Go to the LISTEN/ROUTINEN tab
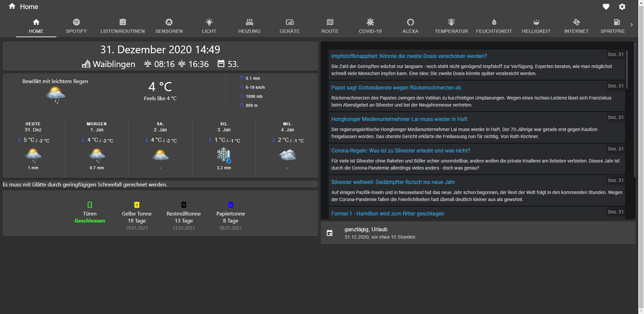Screen dimensions: 644x314 (x=123, y=26)
